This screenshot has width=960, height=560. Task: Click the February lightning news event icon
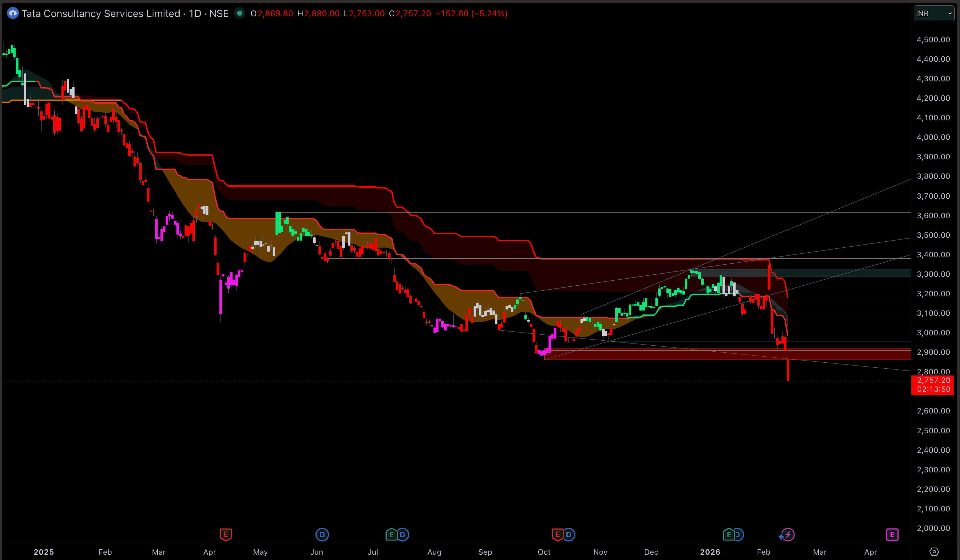pyautogui.click(x=788, y=534)
